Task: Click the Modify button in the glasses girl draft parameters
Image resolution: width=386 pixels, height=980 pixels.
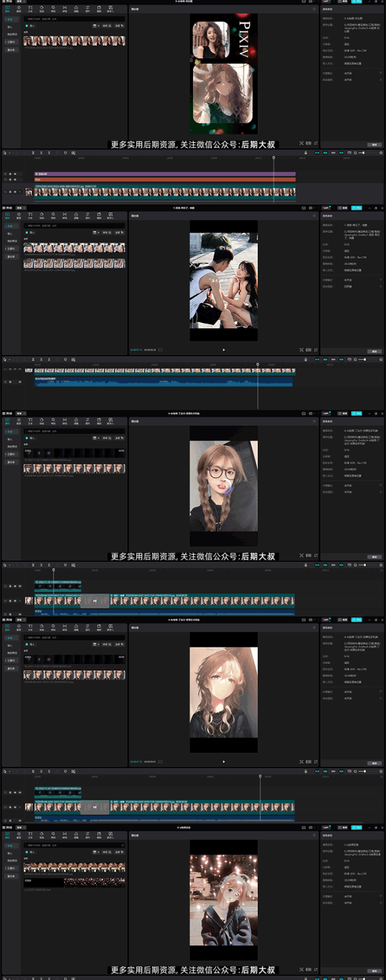Action: click(x=374, y=557)
